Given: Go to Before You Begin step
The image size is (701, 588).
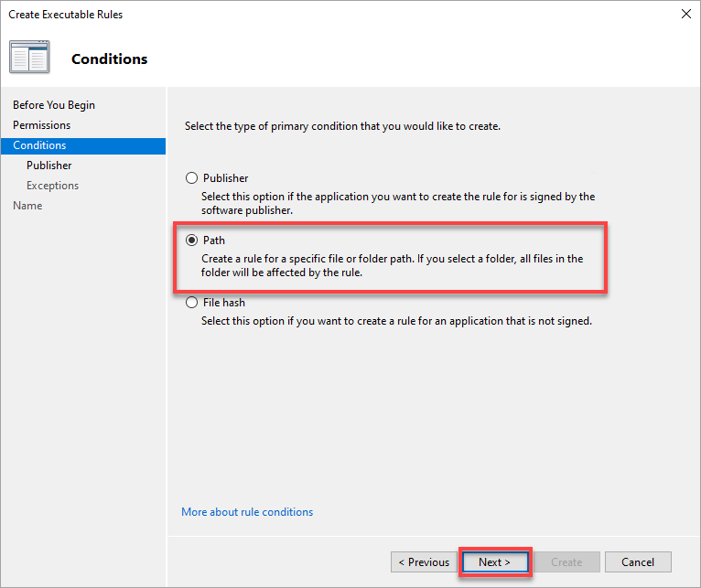Looking at the screenshot, I should point(54,105).
